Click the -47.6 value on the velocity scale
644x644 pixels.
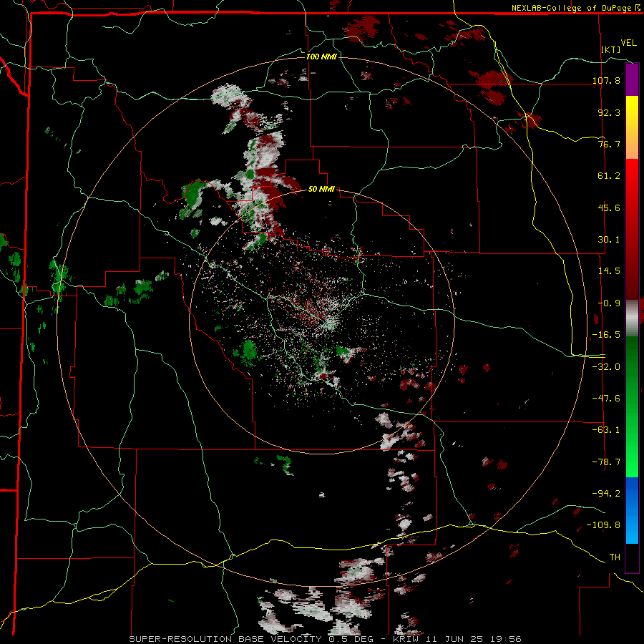pyautogui.click(x=606, y=399)
